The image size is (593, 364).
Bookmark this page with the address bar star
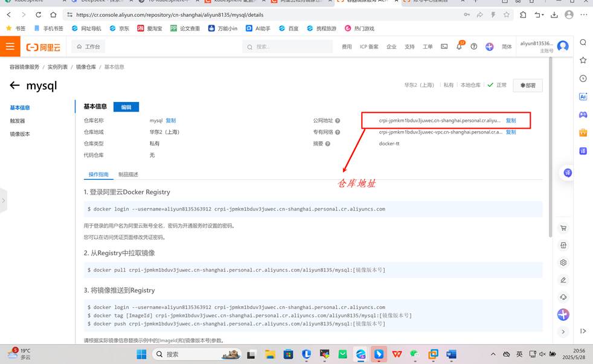507,14
